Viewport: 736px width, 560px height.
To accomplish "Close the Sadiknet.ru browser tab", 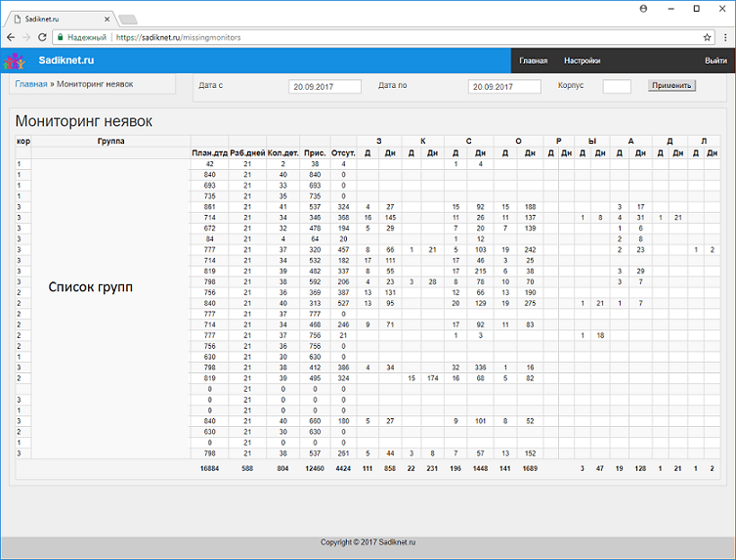I will [x=106, y=18].
